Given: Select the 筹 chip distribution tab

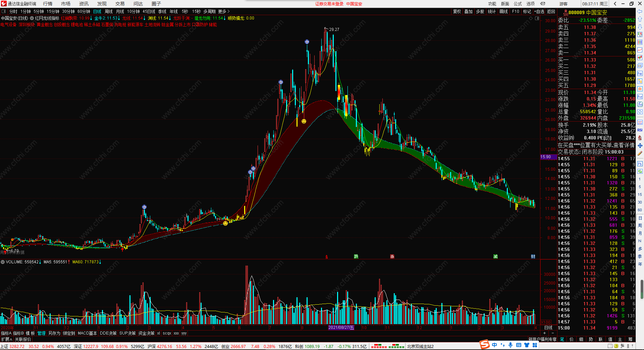Looking at the screenshot, I should [x=630, y=339].
